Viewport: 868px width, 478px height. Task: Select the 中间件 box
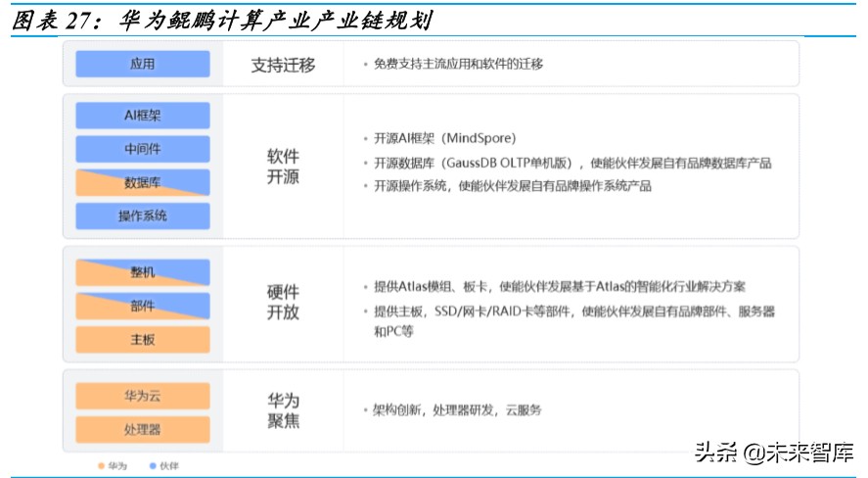[x=143, y=149]
